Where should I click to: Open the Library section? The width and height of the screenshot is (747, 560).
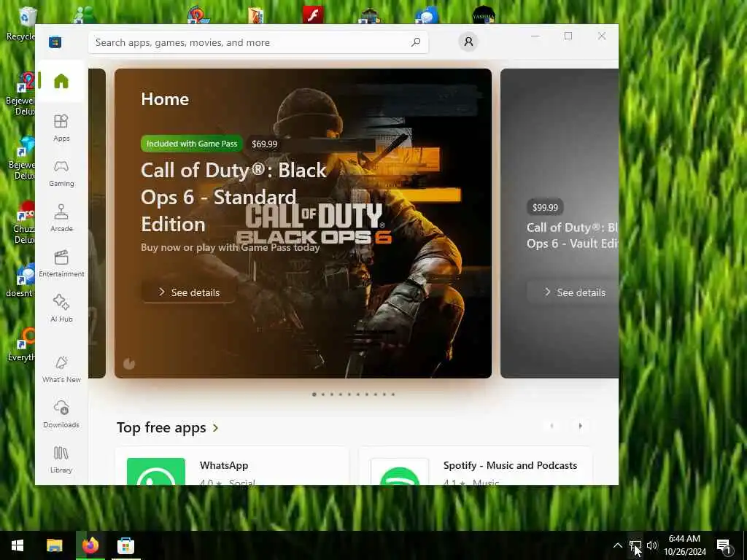61,459
